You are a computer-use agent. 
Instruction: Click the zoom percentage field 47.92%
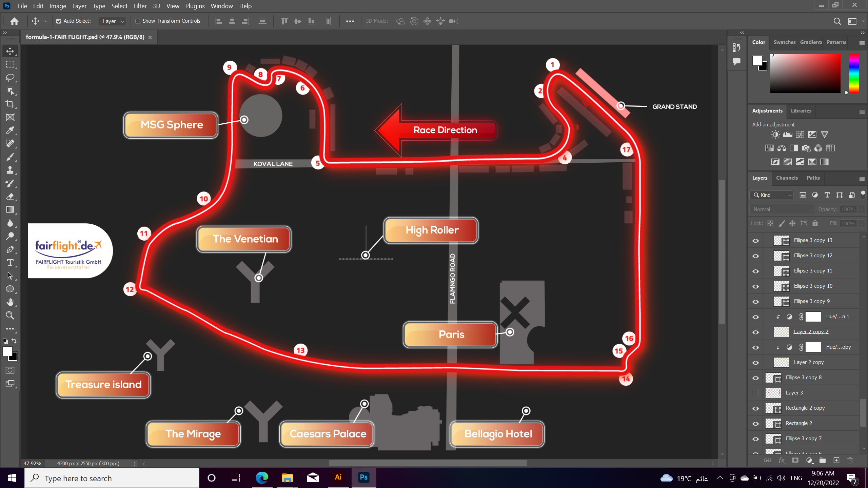point(33,464)
